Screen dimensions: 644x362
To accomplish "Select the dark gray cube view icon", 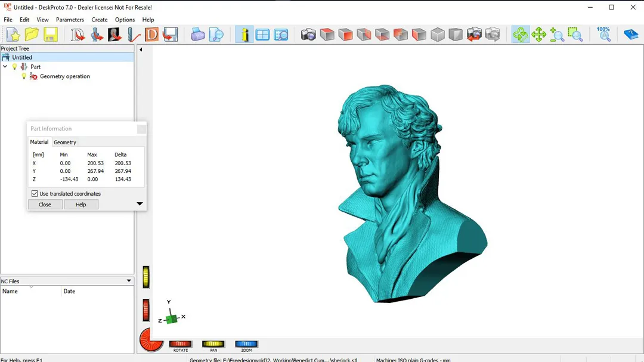I will coord(456,35).
